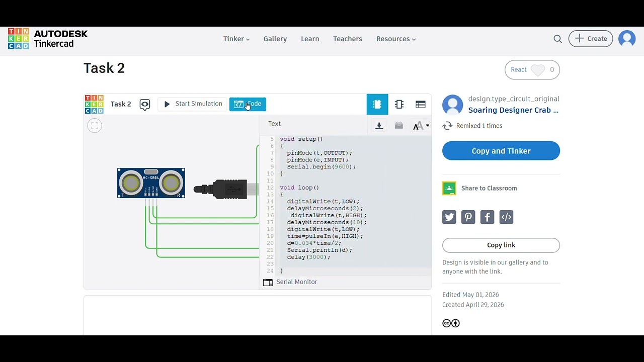
Task: Click the fit-to-view frame icon
Action: point(95,126)
